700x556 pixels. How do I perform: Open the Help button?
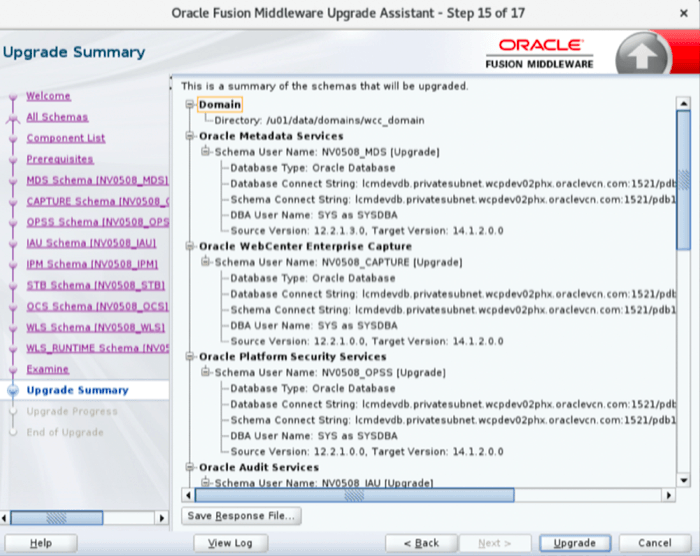[x=41, y=543]
